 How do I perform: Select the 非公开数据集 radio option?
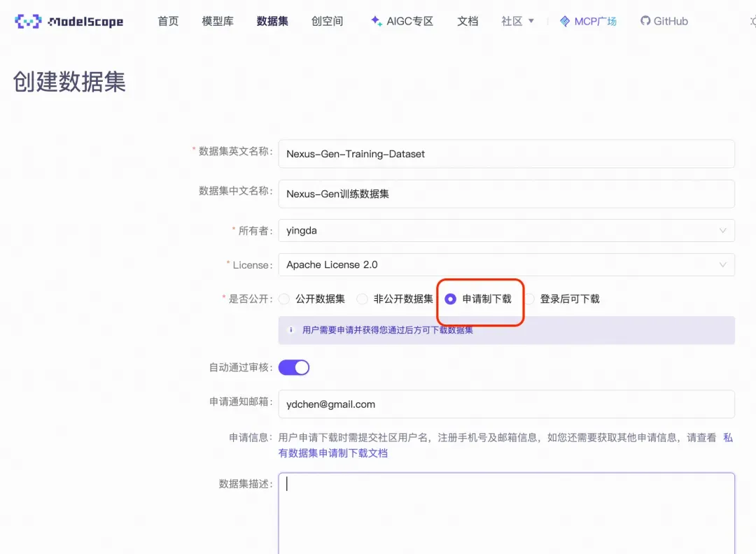coord(362,299)
